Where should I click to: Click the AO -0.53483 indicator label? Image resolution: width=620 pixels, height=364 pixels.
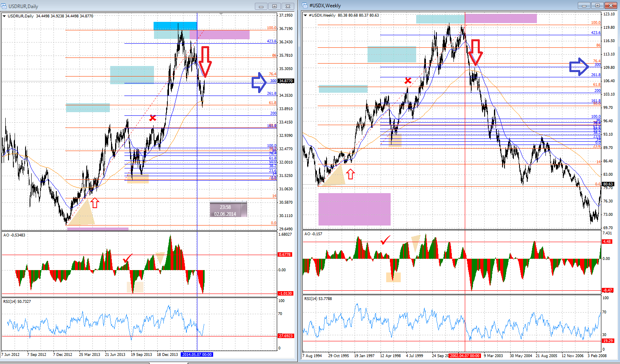click(14, 235)
